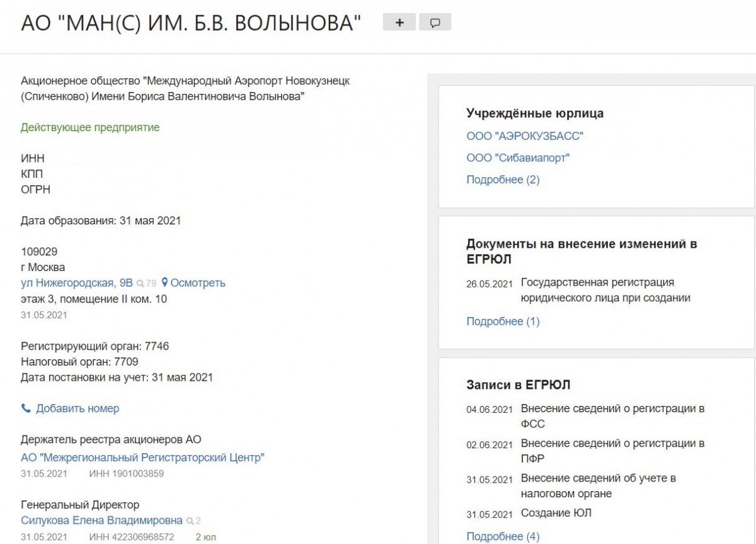Click Генеральный Директор label

pos(80,505)
